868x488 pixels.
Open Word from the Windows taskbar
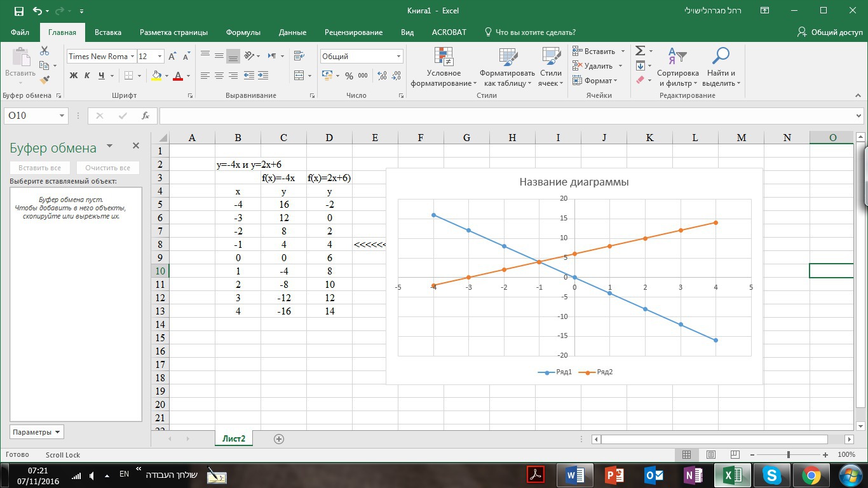click(x=575, y=475)
